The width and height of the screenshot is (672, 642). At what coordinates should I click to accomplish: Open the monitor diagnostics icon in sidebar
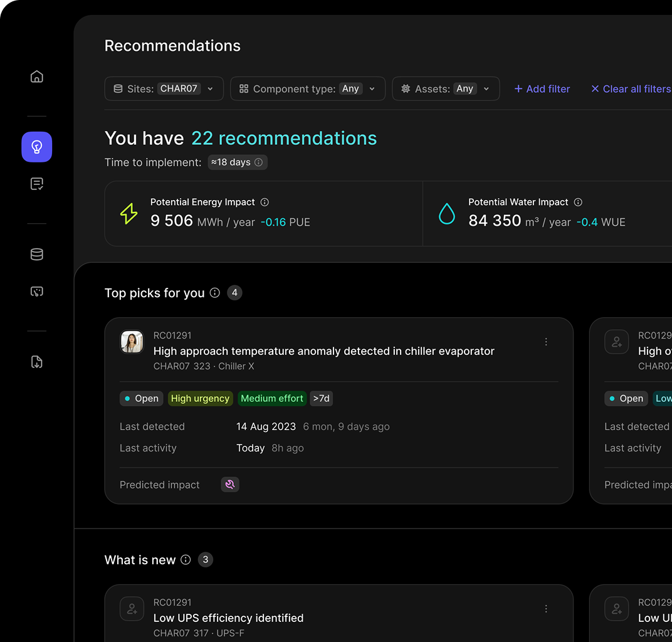37,292
